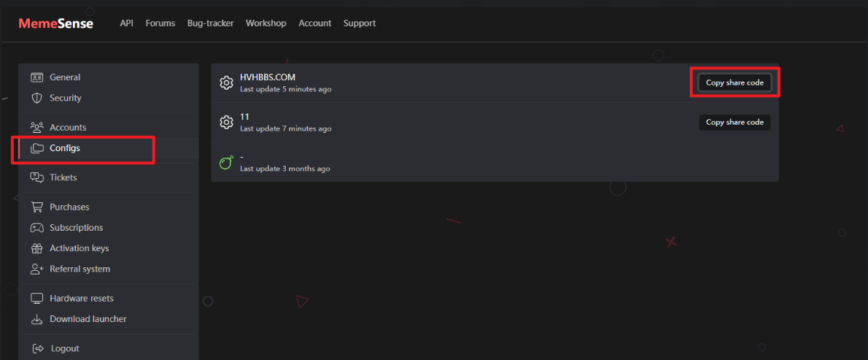Screen dimensions: 868x360
Task: Go to Bug-tracker in the top menu
Action: pyautogui.click(x=210, y=23)
